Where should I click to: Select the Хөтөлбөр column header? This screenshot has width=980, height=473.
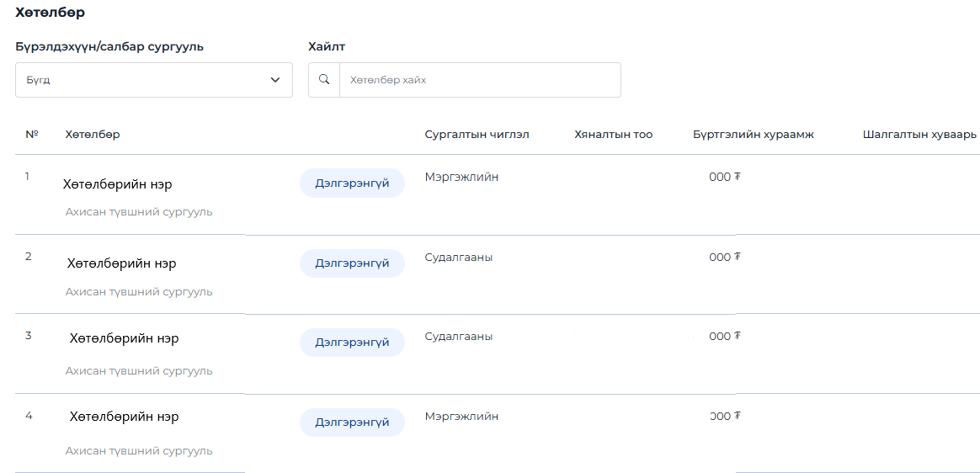tap(93, 135)
